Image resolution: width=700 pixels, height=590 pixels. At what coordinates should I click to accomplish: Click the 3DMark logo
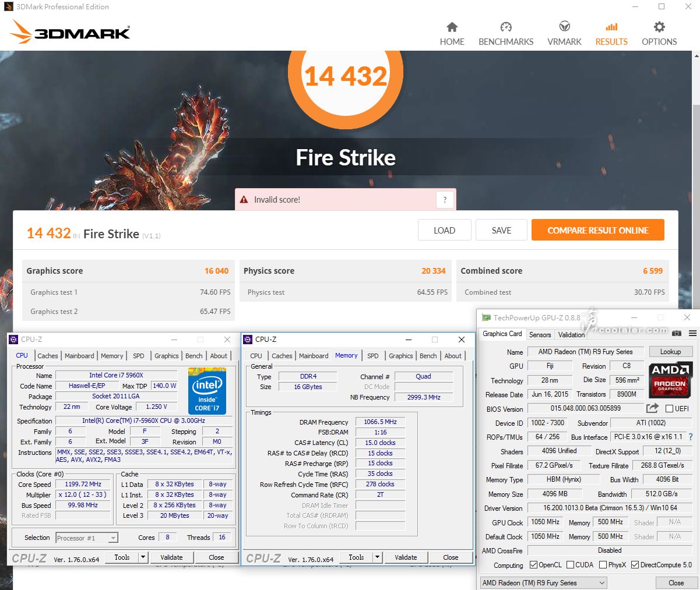pyautogui.click(x=70, y=32)
